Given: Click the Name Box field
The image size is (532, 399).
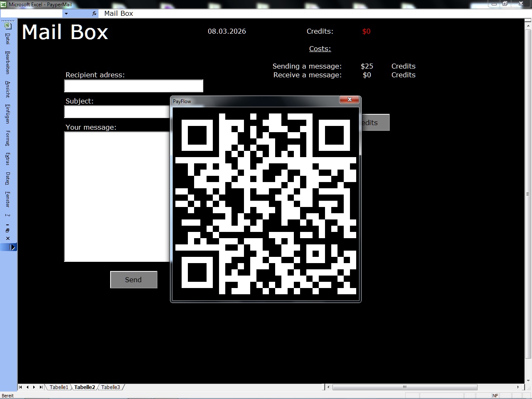Looking at the screenshot, I should (32, 13).
